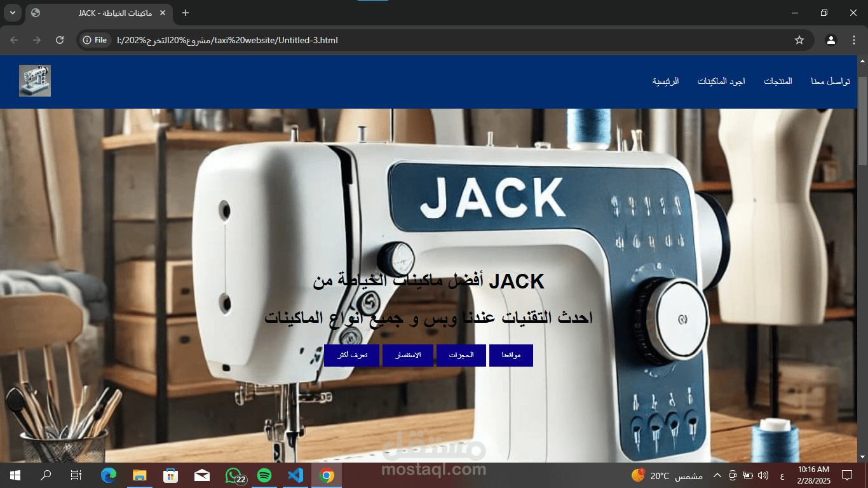Reload the page
Screen dimensions: 868x488
60,40
